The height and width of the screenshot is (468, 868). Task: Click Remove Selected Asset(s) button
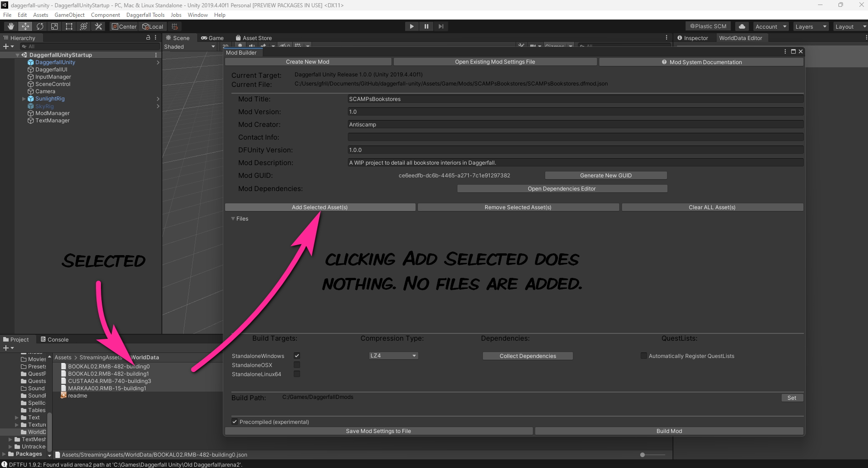coord(518,207)
